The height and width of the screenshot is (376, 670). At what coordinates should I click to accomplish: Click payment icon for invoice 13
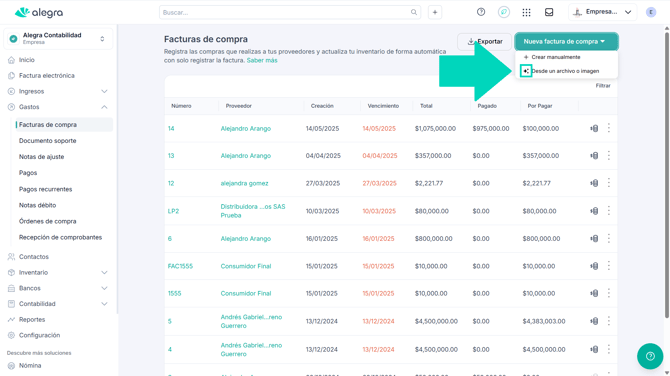click(x=594, y=156)
